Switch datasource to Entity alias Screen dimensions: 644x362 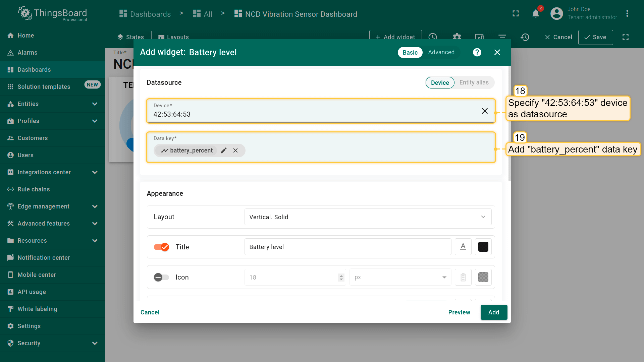[x=474, y=82]
